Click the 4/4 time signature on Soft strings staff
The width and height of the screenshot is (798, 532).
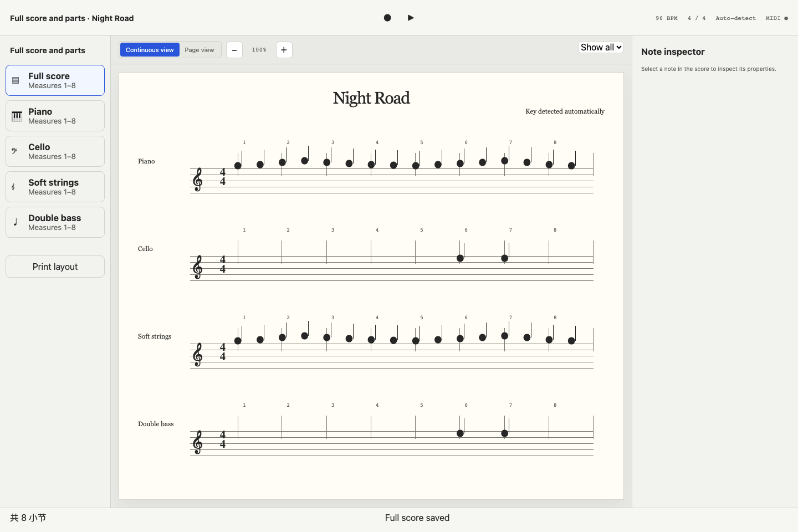(223, 352)
